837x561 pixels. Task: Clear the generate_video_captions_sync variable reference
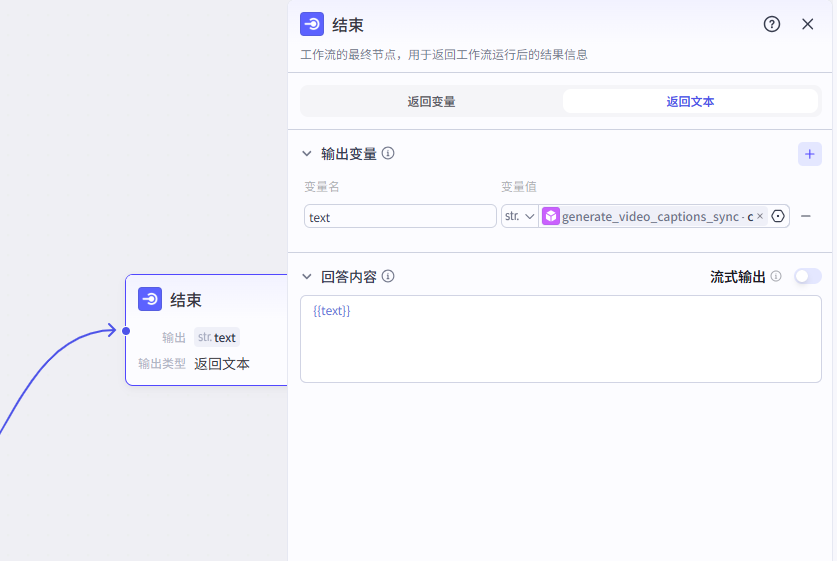pyautogui.click(x=760, y=216)
